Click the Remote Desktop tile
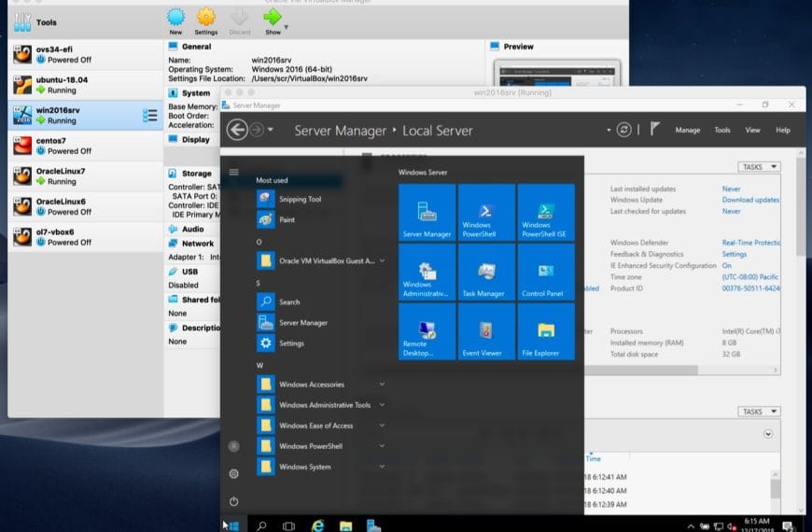The height and width of the screenshot is (532, 812). click(x=427, y=331)
